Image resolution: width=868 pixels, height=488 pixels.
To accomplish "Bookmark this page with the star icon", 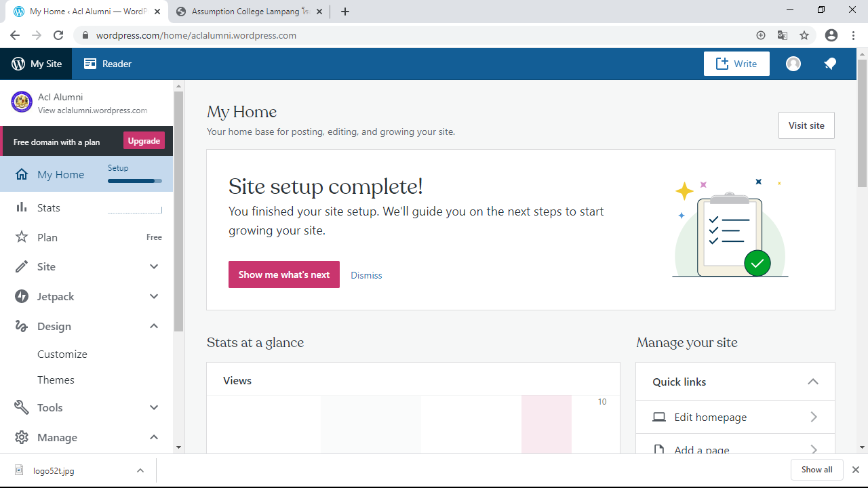I will pyautogui.click(x=804, y=35).
